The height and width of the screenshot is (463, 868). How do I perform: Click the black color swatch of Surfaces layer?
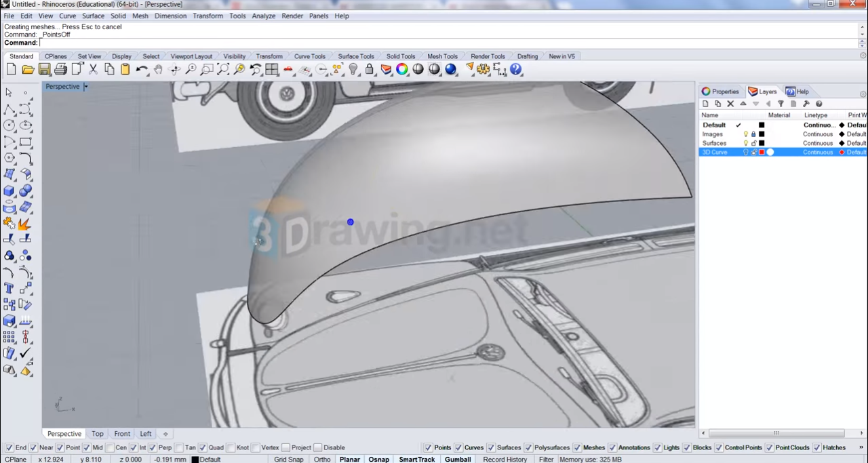(762, 143)
